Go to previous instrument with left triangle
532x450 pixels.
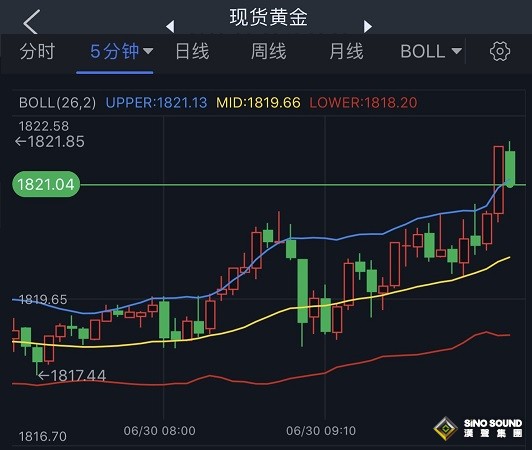[170, 26]
